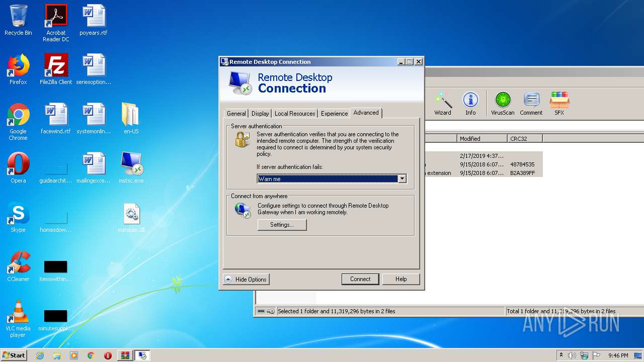Switch to the Local Resources tab
Screen dimensions: 644x362
[295, 114]
